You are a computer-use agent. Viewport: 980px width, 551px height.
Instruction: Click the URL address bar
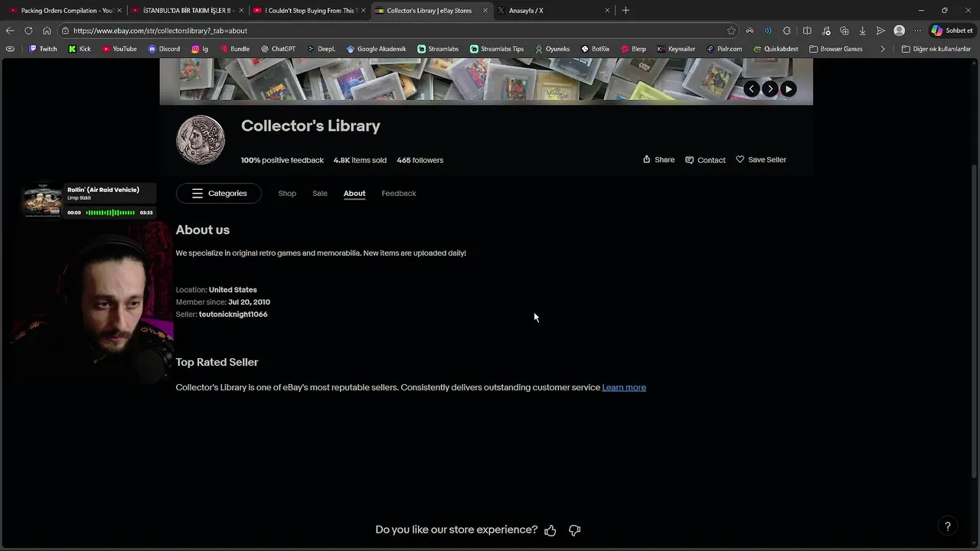pos(398,31)
